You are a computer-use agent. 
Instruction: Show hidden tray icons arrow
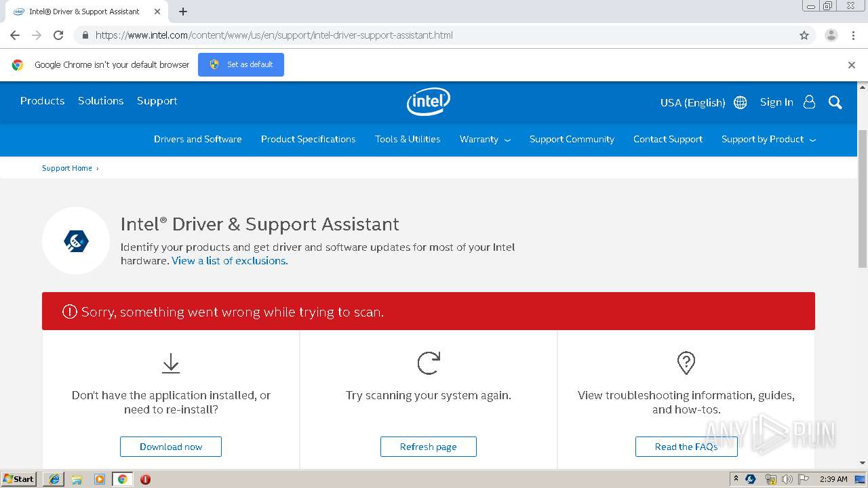point(736,479)
